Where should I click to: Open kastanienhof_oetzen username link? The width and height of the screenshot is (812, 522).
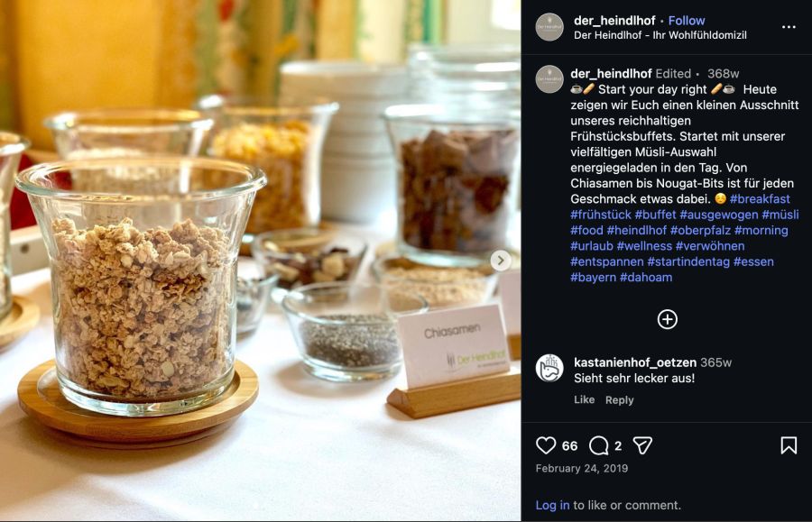[x=635, y=362]
